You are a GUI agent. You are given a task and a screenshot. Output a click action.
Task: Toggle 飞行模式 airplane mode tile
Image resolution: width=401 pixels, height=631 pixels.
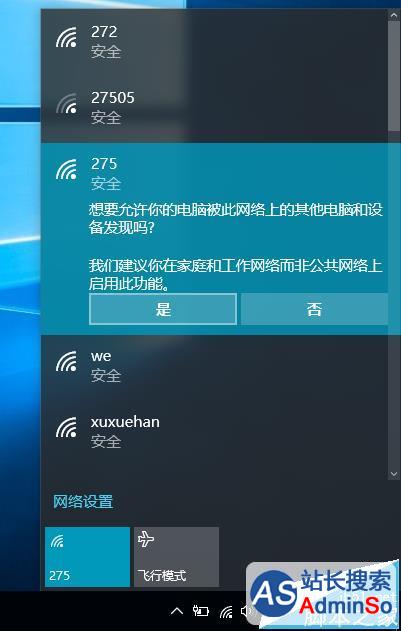176,557
